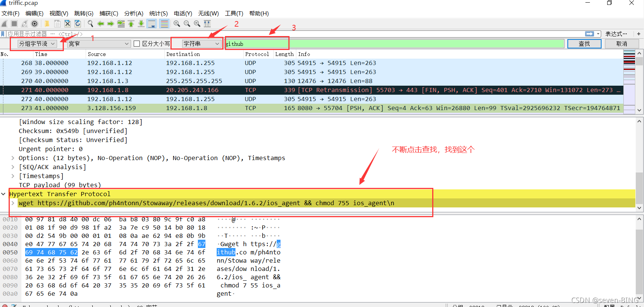Select packet 271 TCP Retransmission row

[312, 90]
